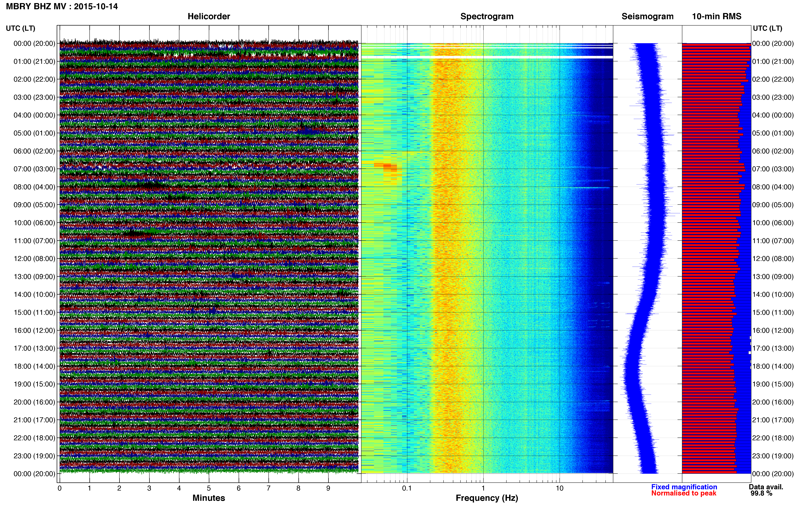Click the left '19:00 (15:00)' time label

34,384
